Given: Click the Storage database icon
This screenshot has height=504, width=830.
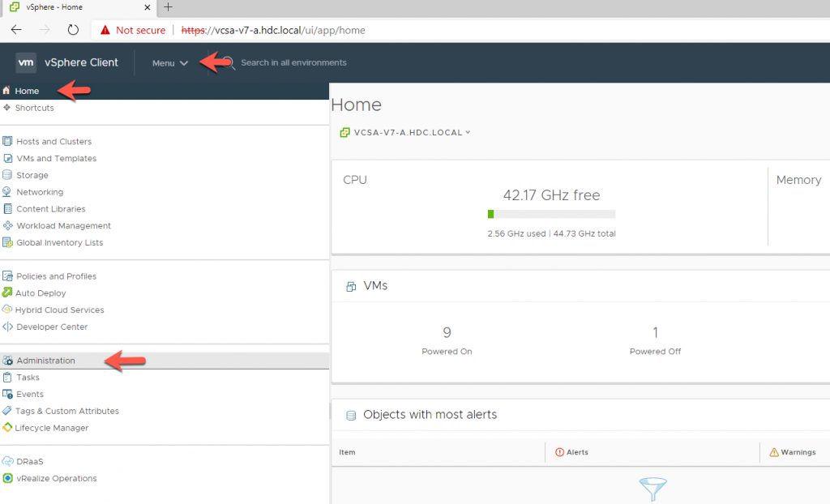Looking at the screenshot, I should point(6,175).
